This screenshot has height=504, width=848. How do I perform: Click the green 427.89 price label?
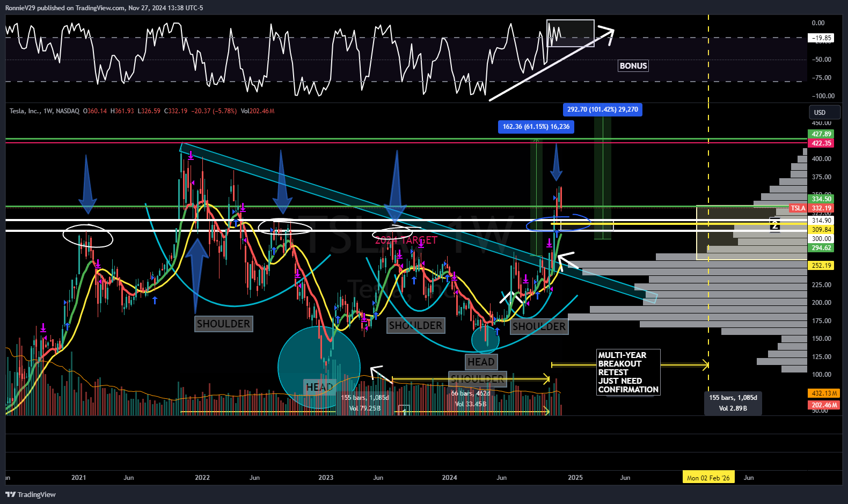(x=821, y=134)
